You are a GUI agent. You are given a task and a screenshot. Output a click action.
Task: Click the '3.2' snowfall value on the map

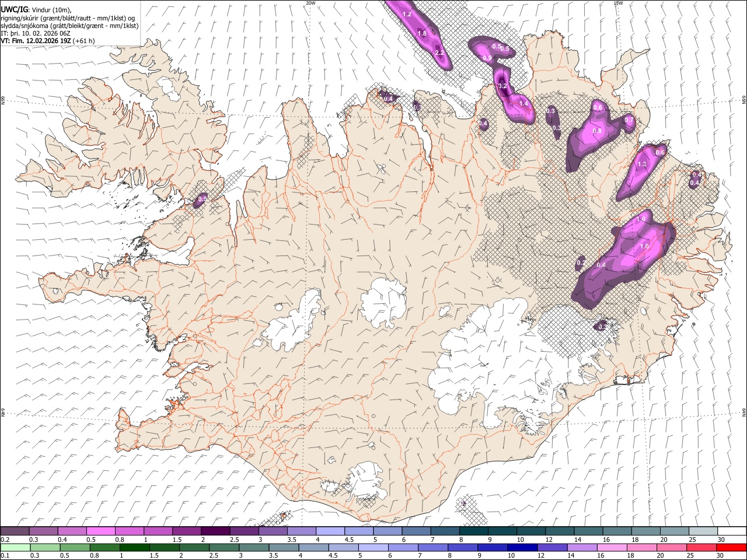(x=502, y=86)
